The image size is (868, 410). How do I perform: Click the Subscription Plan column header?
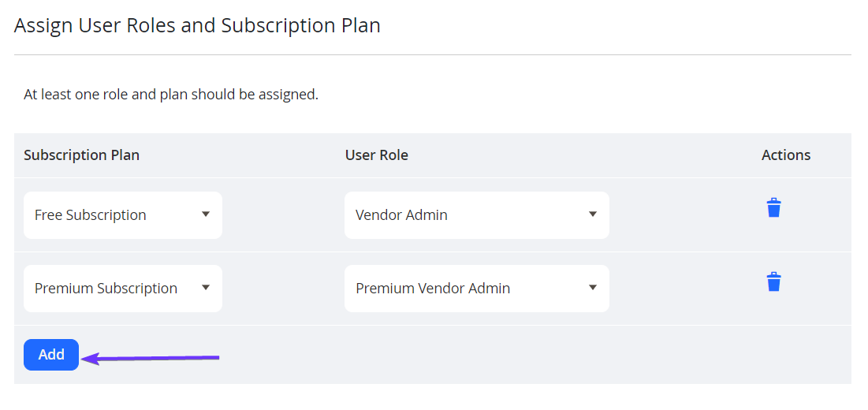pyautogui.click(x=81, y=155)
